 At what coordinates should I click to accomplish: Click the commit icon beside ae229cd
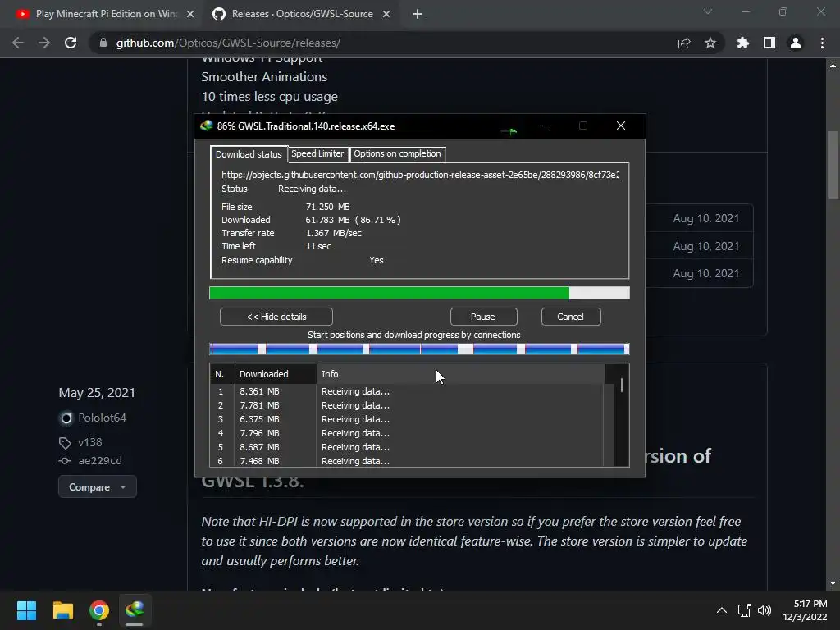(x=65, y=461)
